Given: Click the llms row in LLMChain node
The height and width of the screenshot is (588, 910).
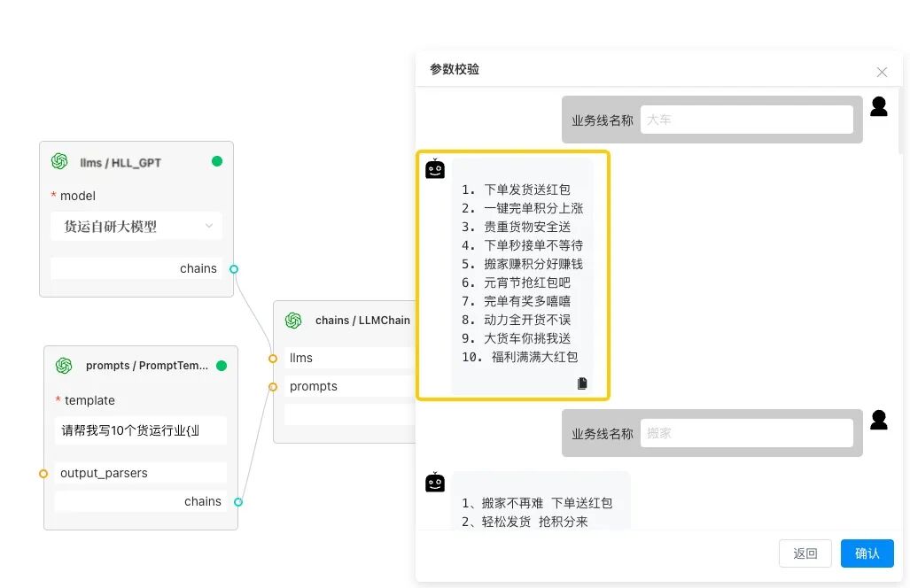Looking at the screenshot, I should click(x=350, y=358).
